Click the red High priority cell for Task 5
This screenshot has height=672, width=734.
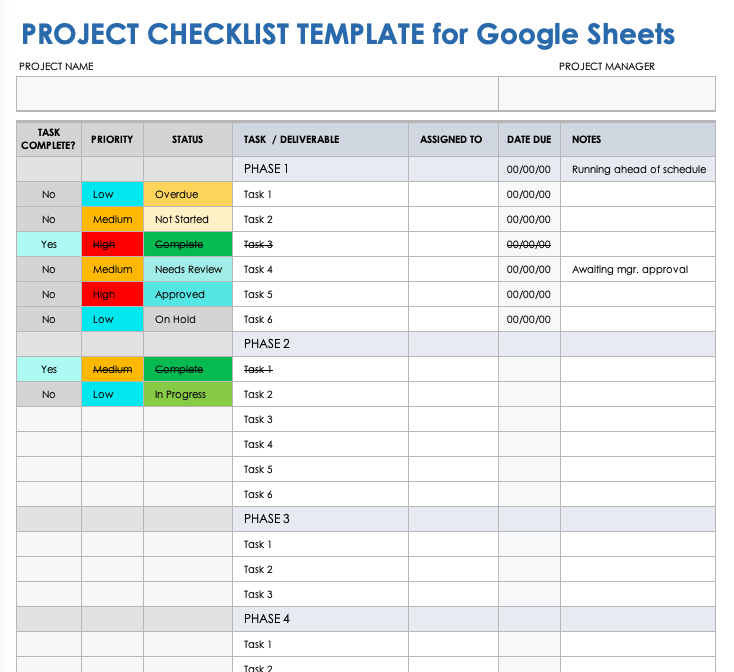click(x=112, y=295)
